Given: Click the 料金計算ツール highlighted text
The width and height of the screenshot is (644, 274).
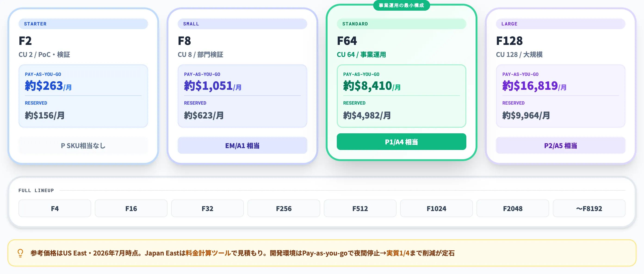Looking at the screenshot, I should 208,253.
